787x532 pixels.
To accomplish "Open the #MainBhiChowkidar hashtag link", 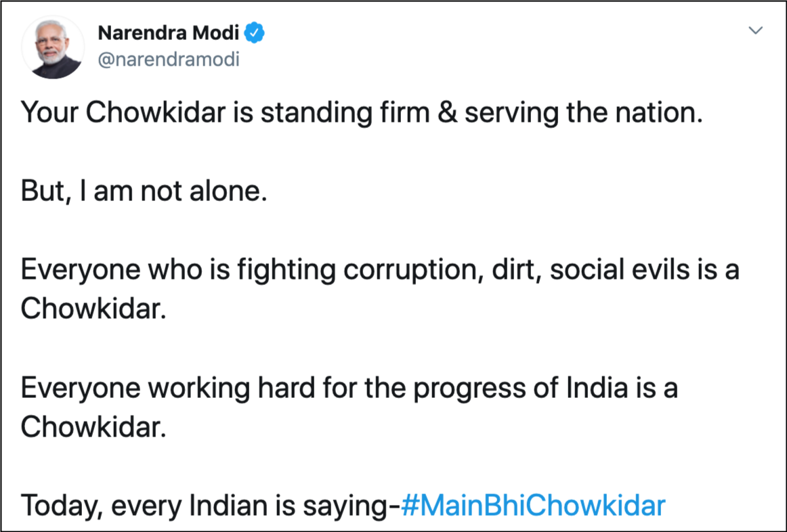I will point(533,506).
